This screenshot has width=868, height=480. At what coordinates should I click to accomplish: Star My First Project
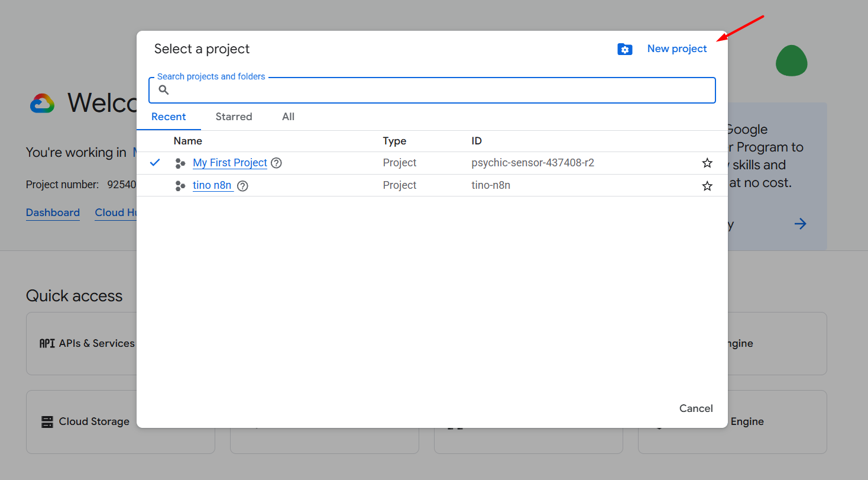tap(707, 163)
